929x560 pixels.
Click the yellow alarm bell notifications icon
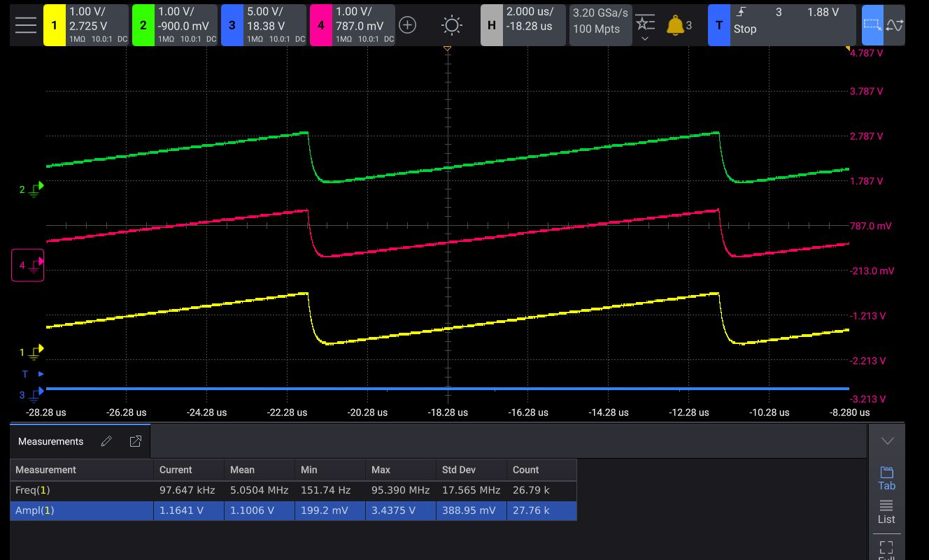pos(675,26)
